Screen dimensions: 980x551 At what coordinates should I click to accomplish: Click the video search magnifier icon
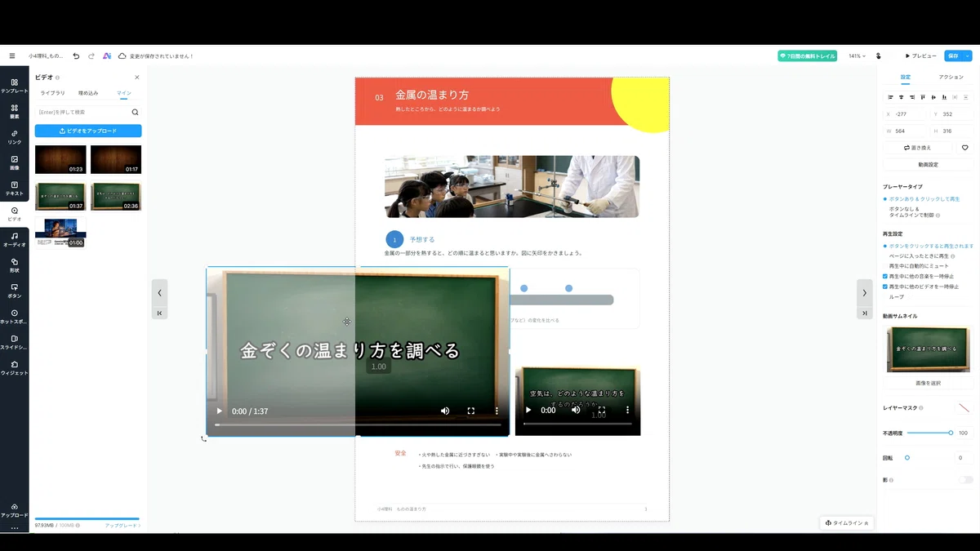coord(136,112)
